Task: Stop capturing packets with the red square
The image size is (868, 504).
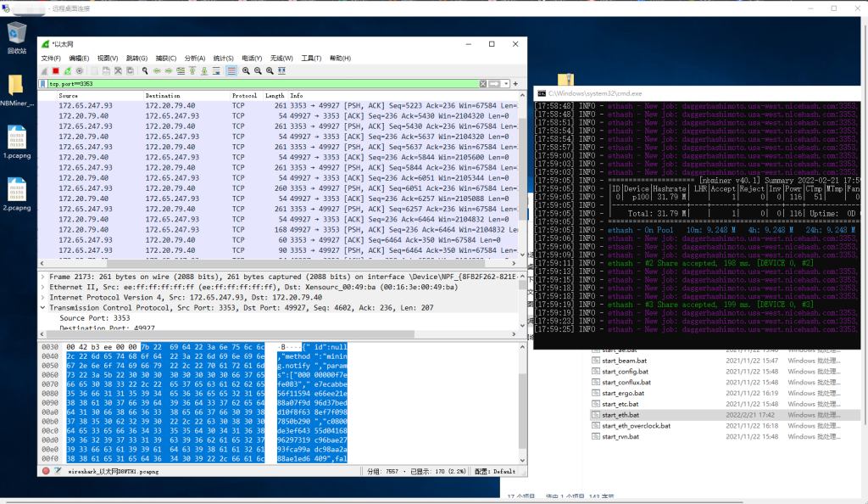Action: 56,70
